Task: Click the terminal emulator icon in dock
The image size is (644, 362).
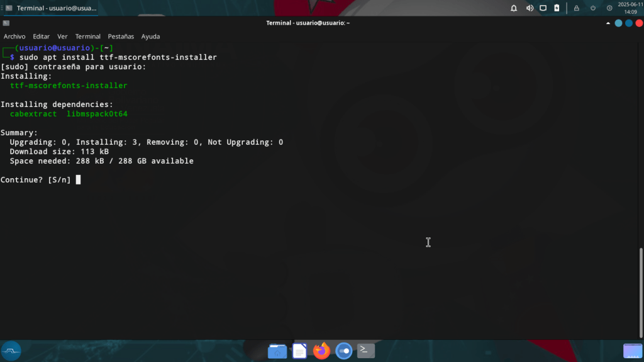Action: click(366, 351)
